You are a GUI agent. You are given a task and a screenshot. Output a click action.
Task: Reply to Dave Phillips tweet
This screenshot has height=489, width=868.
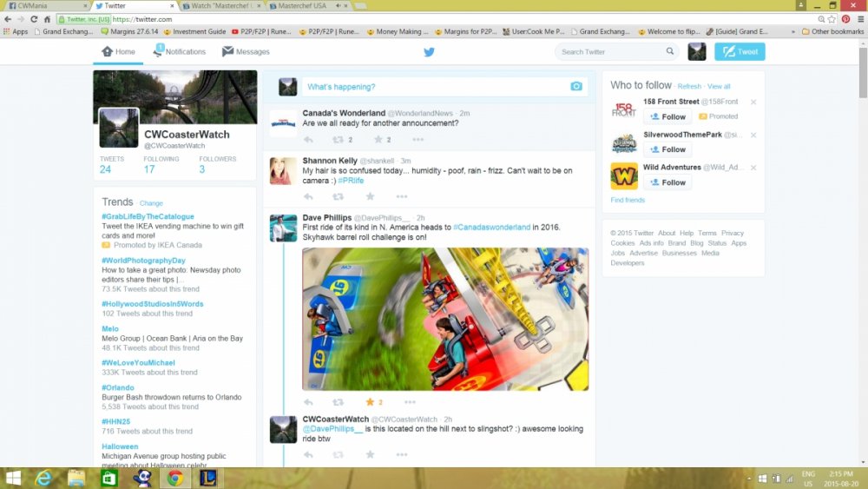(x=308, y=402)
